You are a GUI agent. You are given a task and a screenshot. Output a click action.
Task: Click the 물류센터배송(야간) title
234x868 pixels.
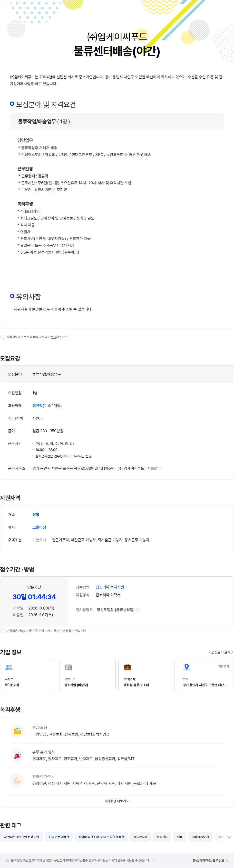[117, 51]
